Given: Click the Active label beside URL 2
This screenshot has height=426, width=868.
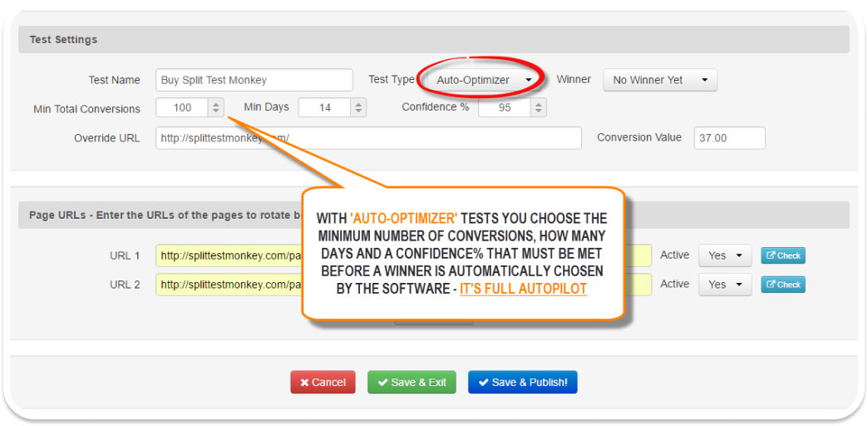Looking at the screenshot, I should point(675,284).
